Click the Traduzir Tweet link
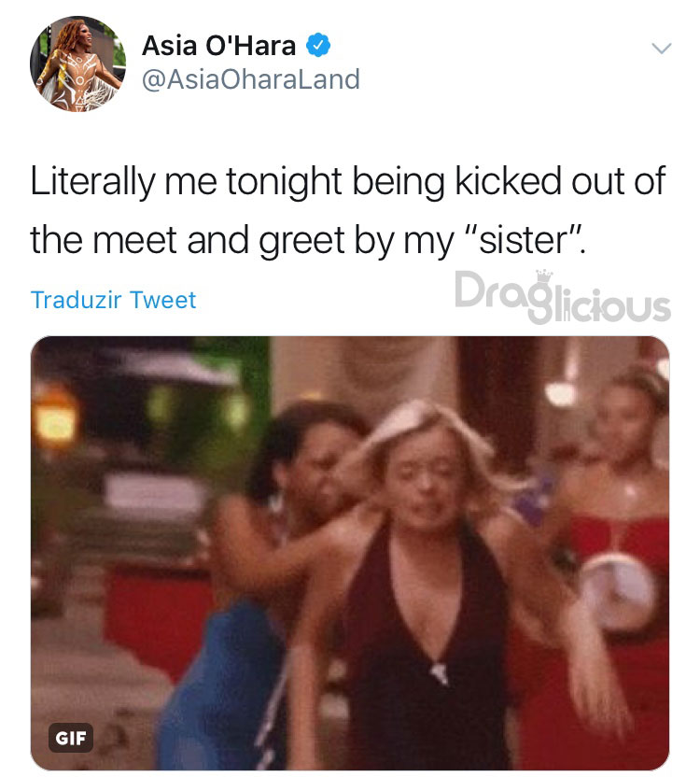This screenshot has height=777, width=700. pyautogui.click(x=114, y=300)
